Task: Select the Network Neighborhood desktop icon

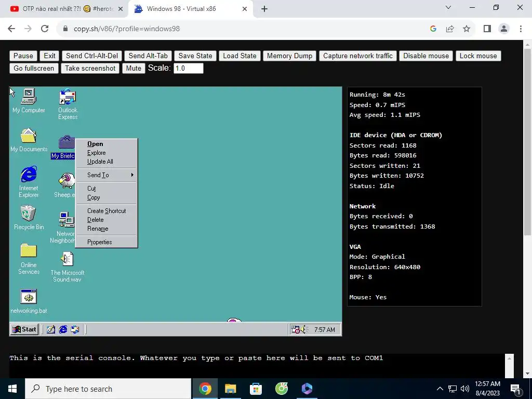Action: [x=63, y=228]
